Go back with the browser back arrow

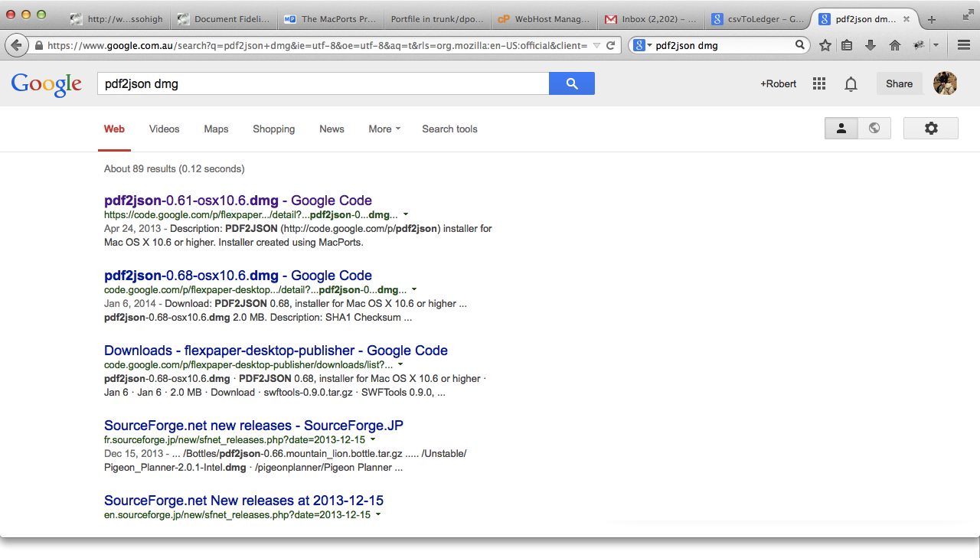pyautogui.click(x=16, y=45)
